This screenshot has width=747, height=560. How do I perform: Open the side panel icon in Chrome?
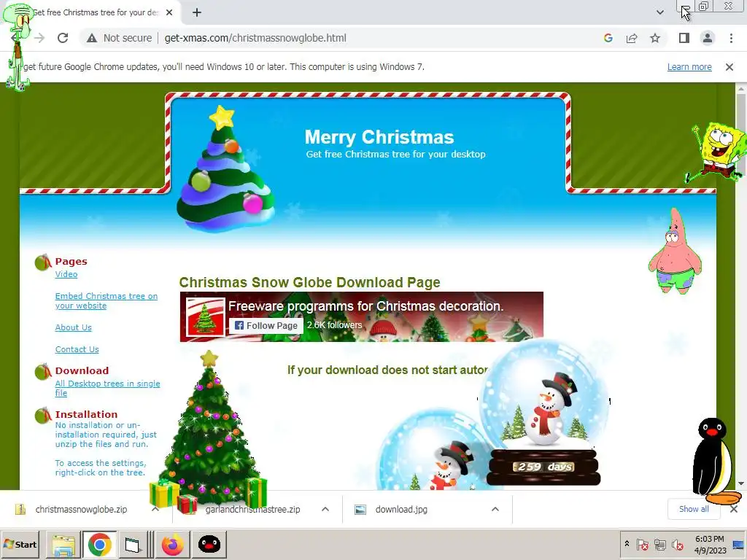pos(684,38)
